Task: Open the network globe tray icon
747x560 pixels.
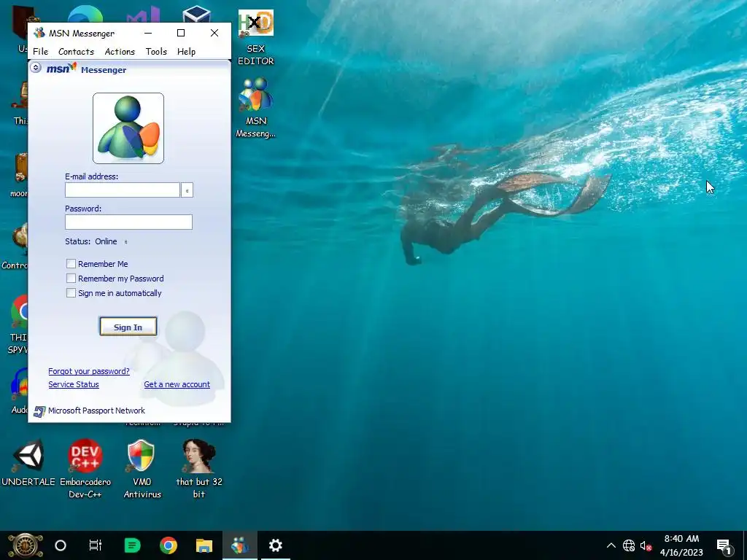Action: point(629,545)
